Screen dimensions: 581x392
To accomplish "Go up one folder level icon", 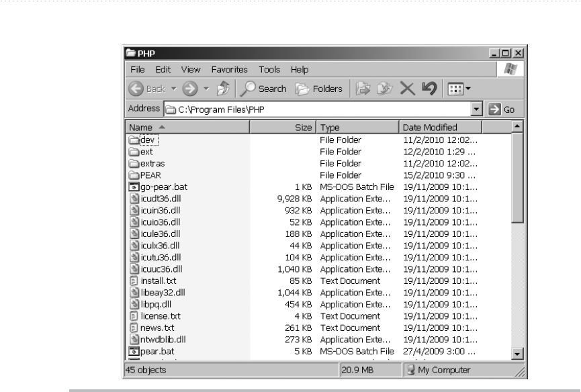I will click(x=223, y=89).
